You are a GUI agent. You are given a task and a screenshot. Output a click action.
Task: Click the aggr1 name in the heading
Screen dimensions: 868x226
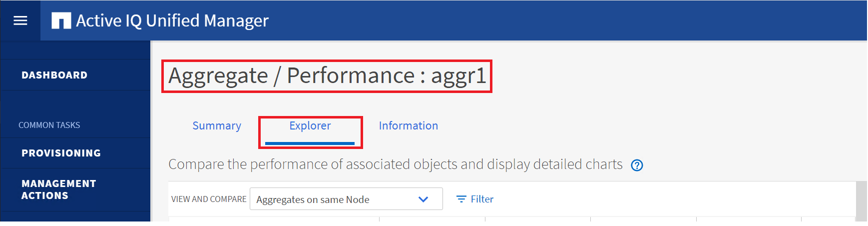point(458,75)
